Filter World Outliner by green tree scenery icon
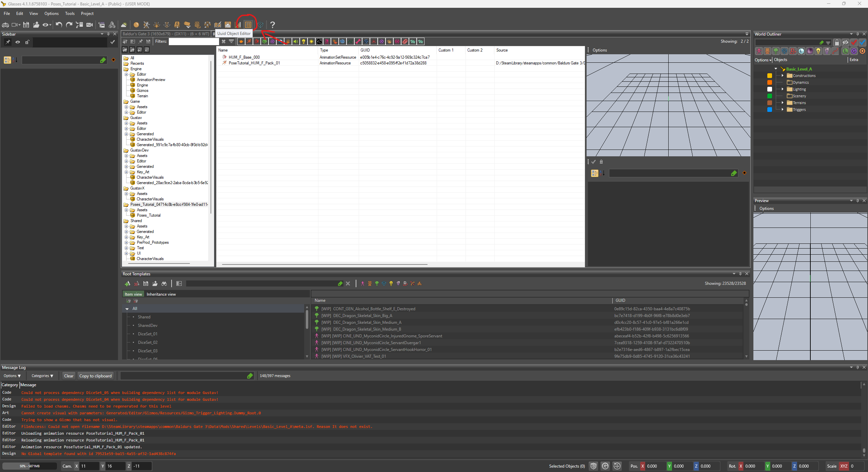The height and width of the screenshot is (472, 868). [x=776, y=51]
